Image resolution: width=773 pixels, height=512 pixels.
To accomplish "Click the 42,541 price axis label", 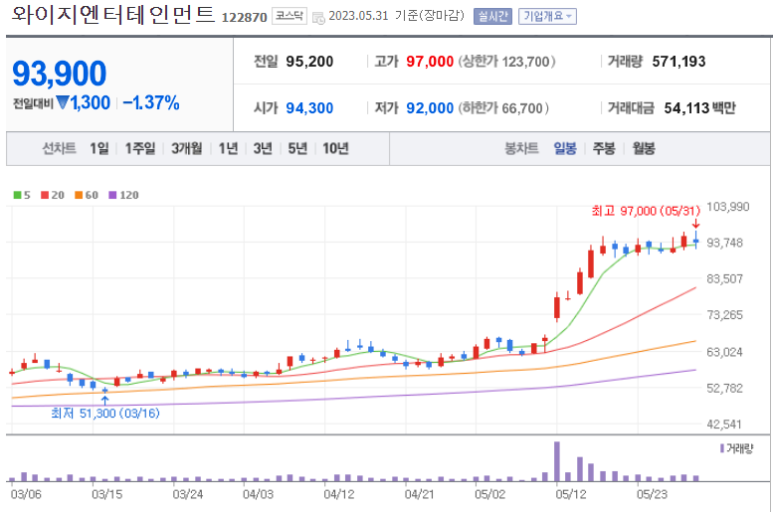I will coord(724,424).
